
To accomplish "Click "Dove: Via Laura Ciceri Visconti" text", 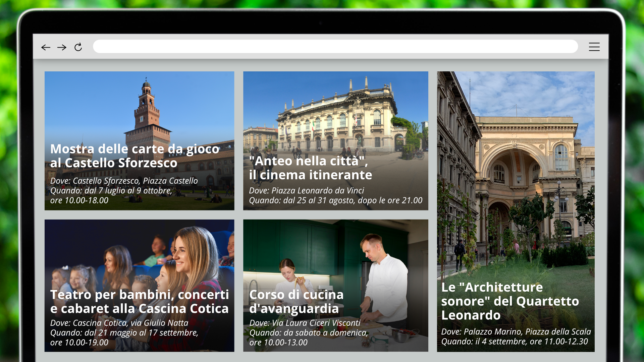I will pos(305,323).
